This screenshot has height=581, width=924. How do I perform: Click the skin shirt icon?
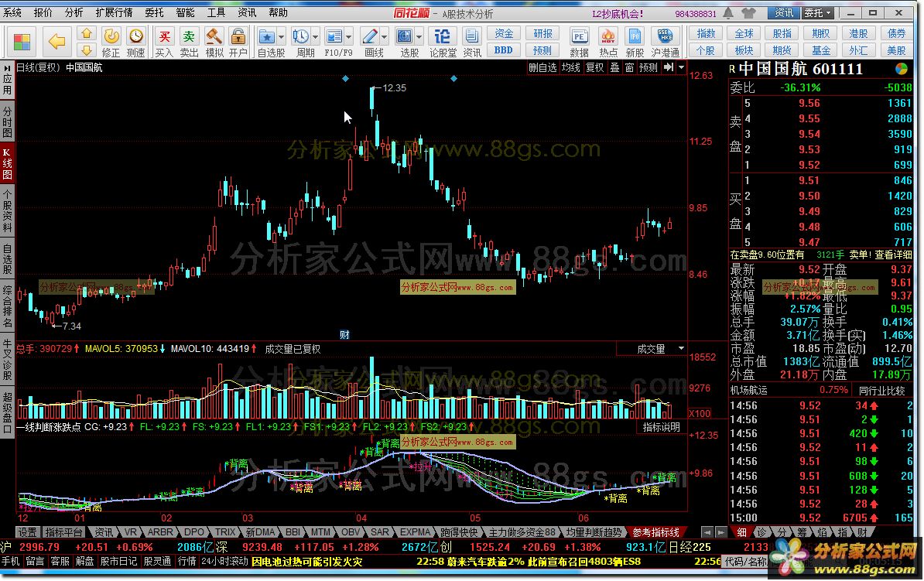[x=748, y=13]
